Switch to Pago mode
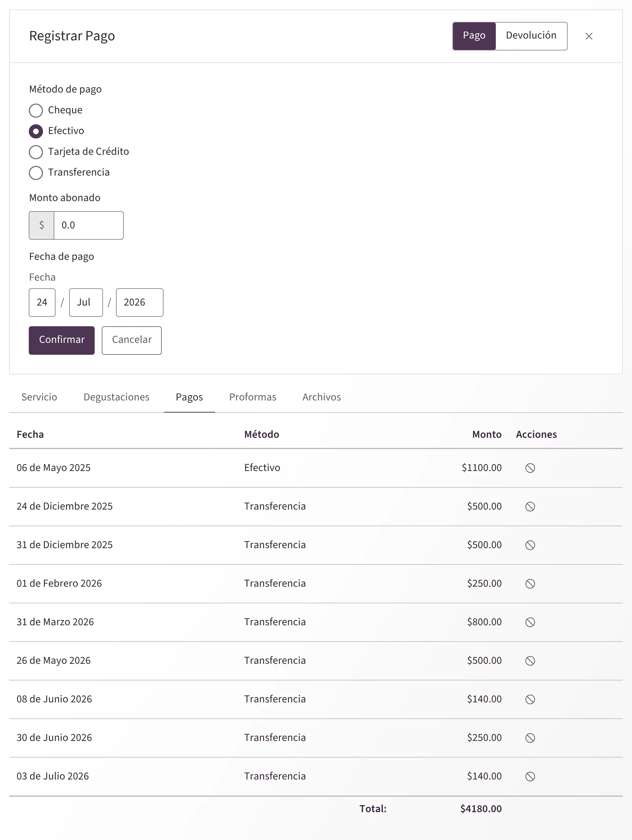Viewport: 632px width, 840px height. pos(474,36)
